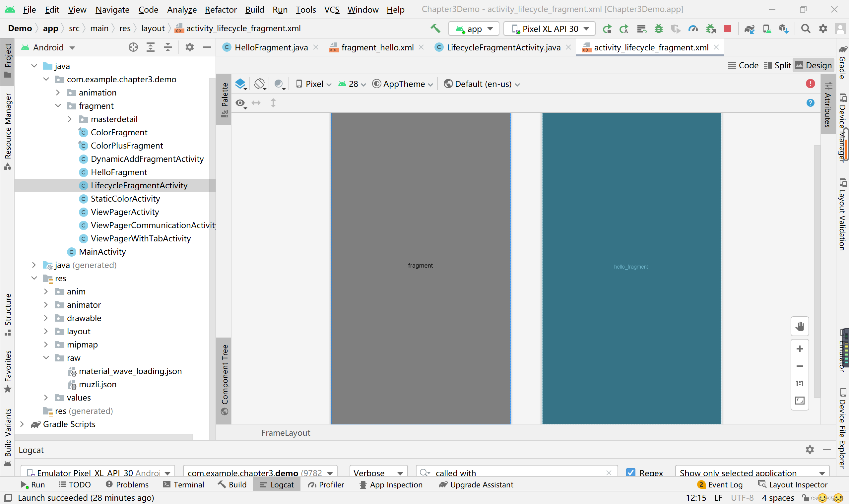Select ColorPlusFragment in project tree
Screen dimensions: 849x504
(x=126, y=146)
